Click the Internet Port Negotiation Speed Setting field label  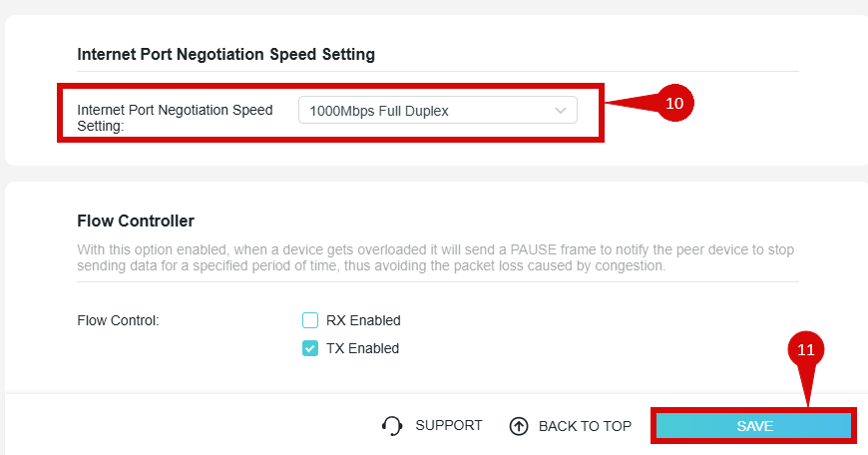point(175,118)
